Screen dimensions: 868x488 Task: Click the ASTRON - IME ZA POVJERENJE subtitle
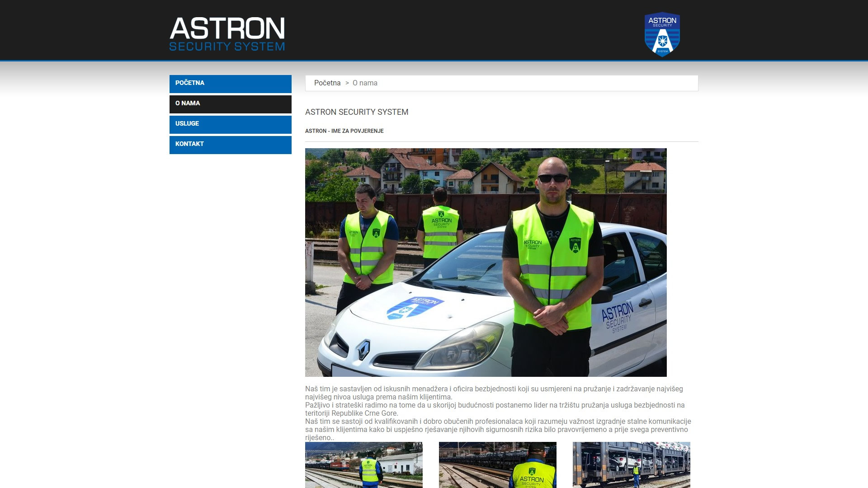point(344,131)
